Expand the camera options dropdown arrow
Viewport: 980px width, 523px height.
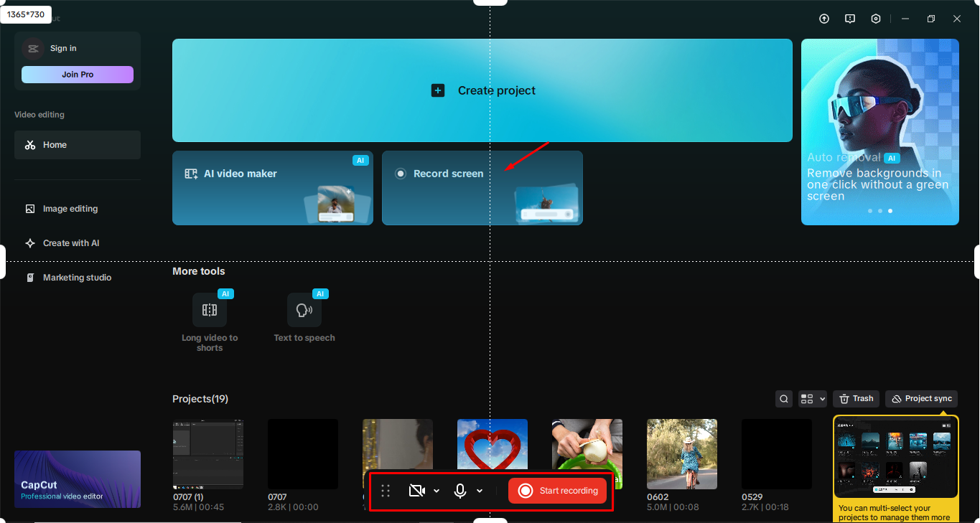click(x=437, y=491)
